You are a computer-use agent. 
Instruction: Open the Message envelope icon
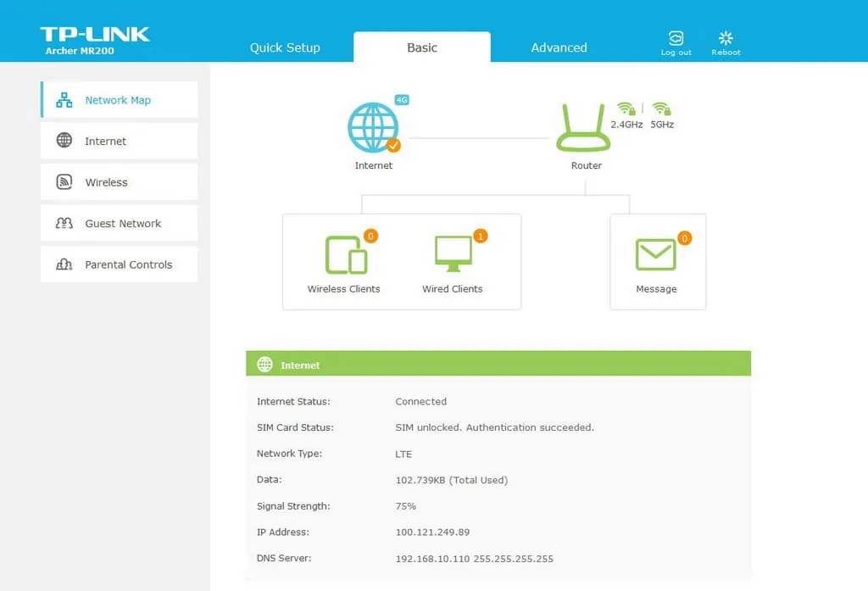[656, 254]
